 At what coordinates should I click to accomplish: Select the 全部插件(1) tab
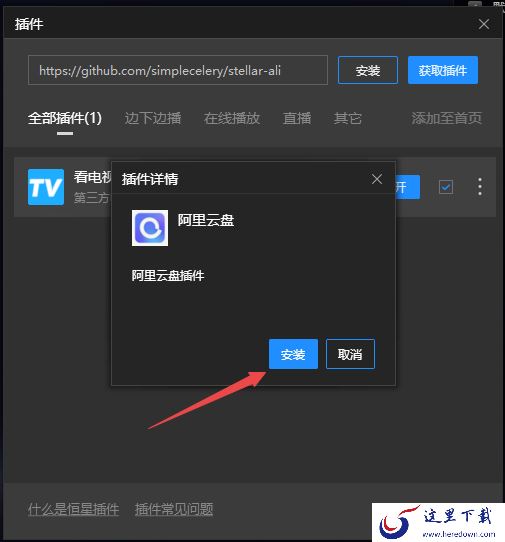[65, 119]
